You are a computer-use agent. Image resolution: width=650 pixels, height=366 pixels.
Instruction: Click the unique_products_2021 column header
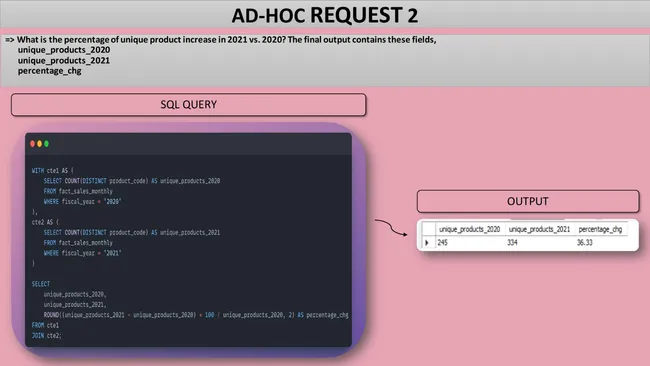click(539, 229)
